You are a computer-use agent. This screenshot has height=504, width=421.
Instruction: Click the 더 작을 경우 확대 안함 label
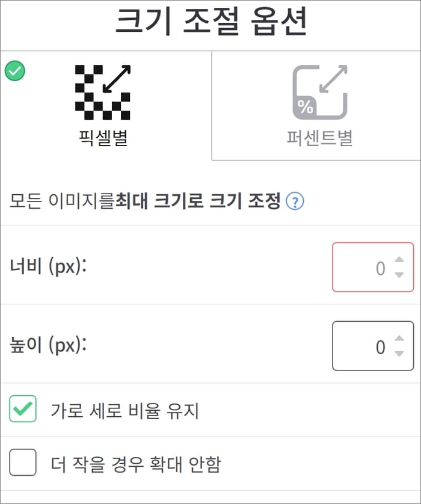click(136, 464)
